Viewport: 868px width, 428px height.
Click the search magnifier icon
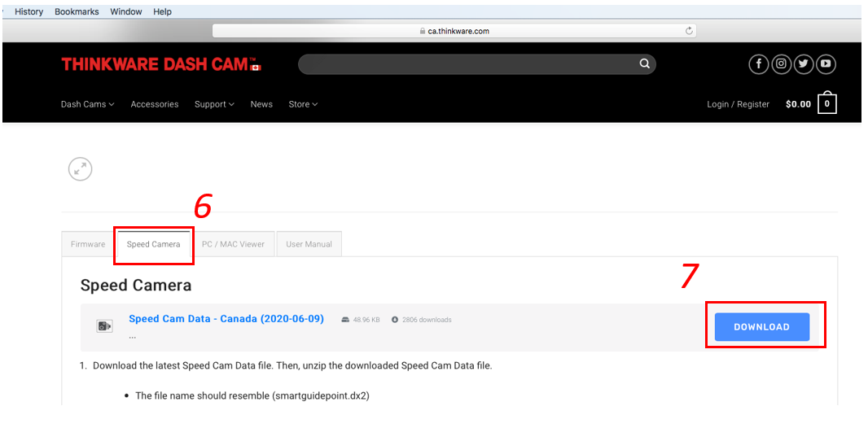[x=644, y=64]
